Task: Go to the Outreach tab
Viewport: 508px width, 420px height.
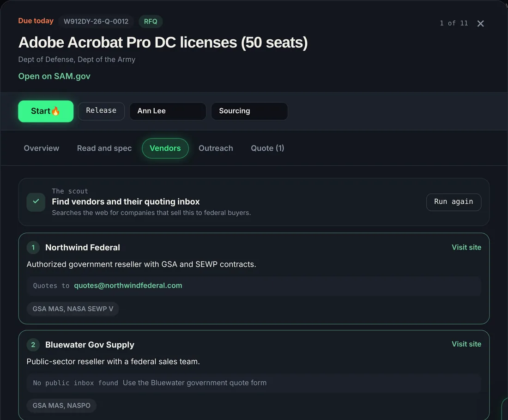Action: tap(216, 148)
